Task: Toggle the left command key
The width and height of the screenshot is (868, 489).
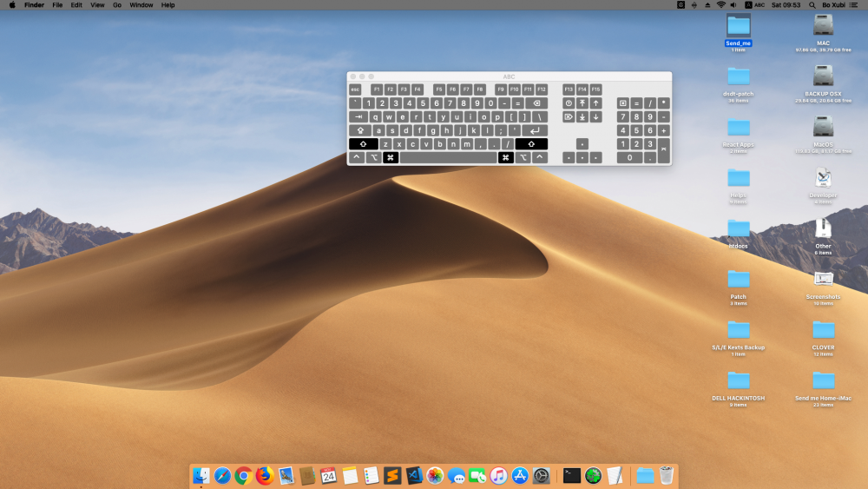Action: click(391, 158)
